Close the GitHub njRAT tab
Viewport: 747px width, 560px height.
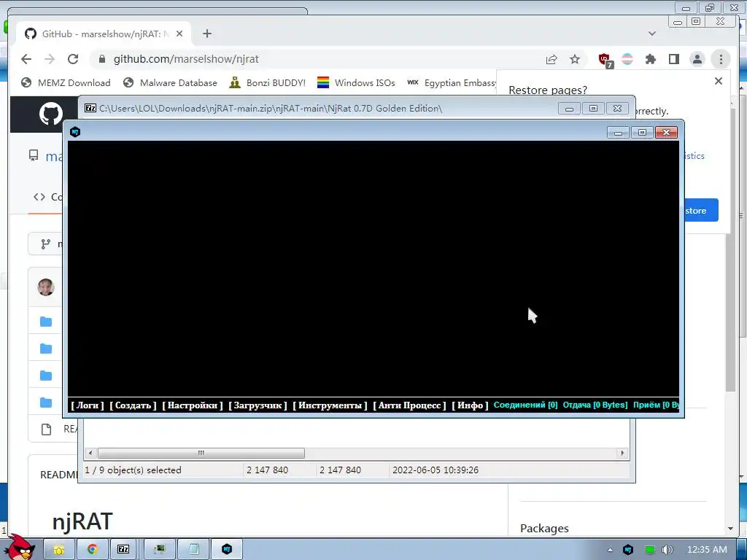(x=179, y=34)
